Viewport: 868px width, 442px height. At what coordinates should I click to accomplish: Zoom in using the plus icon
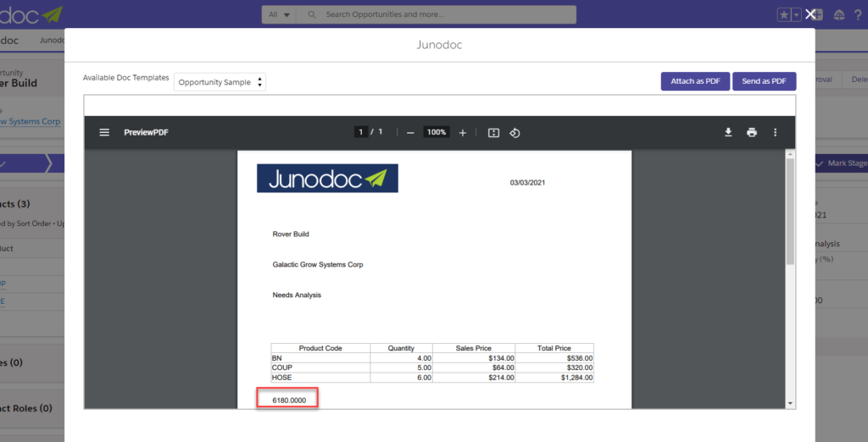pyautogui.click(x=463, y=133)
